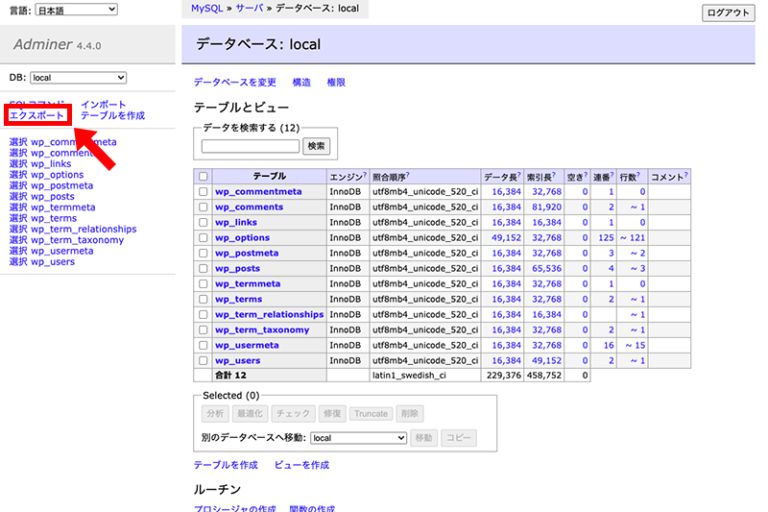The height and width of the screenshot is (512, 768).
Task: Click sidebar wp_options table name
Action: [57, 174]
